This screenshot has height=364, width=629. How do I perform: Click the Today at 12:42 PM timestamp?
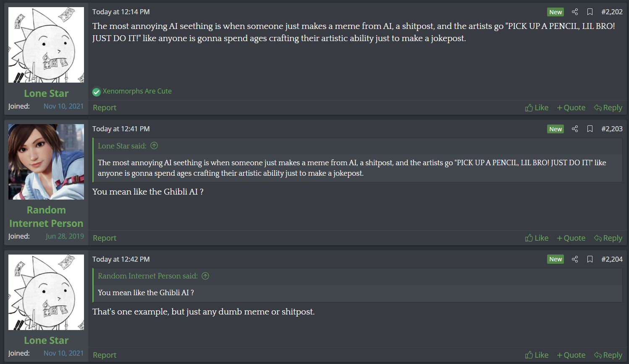coord(121,259)
